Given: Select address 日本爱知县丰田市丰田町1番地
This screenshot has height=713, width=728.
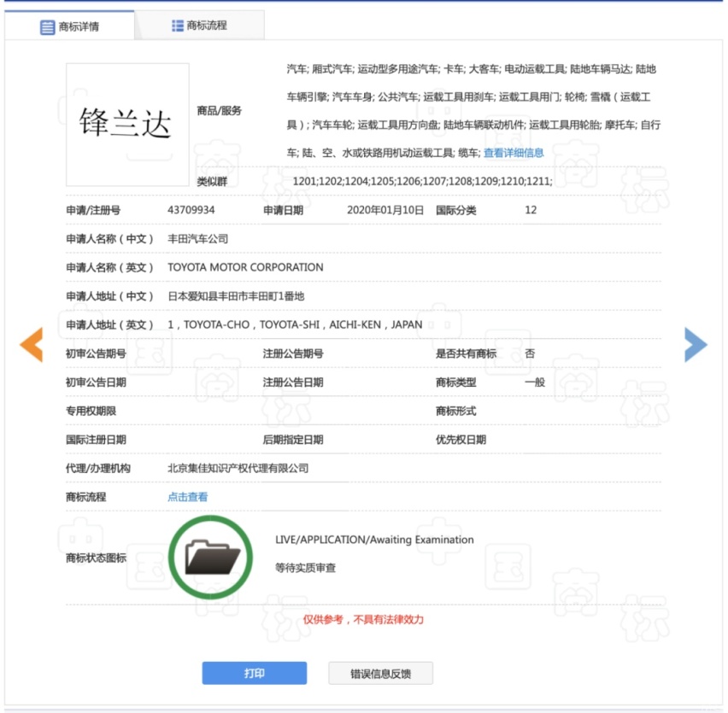Looking at the screenshot, I should point(236,296).
